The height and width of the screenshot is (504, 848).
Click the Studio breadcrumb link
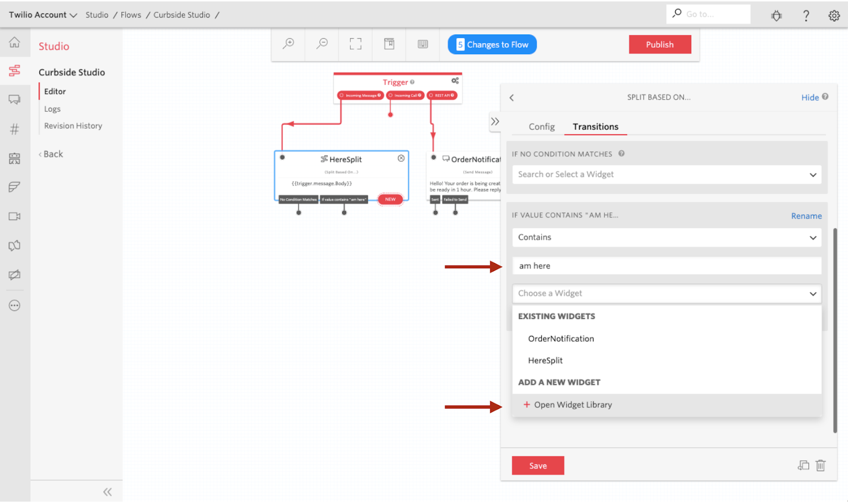pyautogui.click(x=97, y=15)
